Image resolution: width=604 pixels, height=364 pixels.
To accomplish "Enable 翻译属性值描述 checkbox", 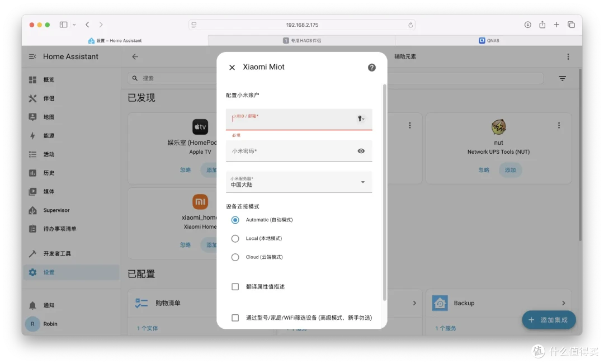I will [235, 287].
